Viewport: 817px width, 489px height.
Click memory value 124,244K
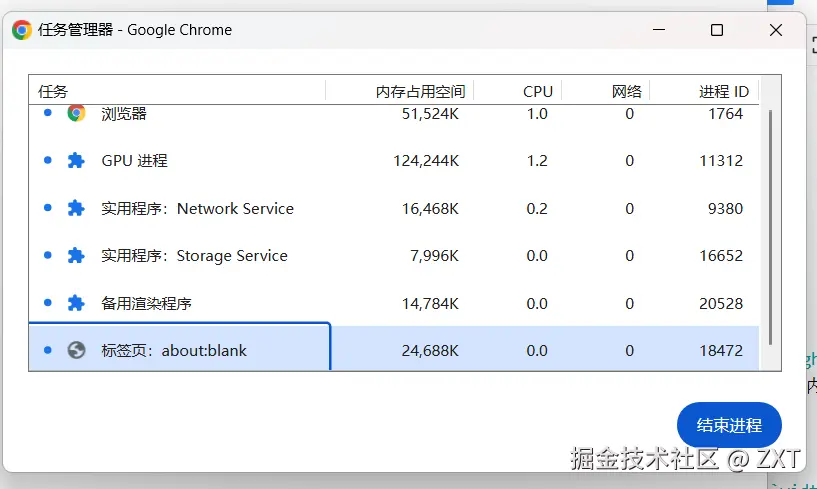(426, 161)
